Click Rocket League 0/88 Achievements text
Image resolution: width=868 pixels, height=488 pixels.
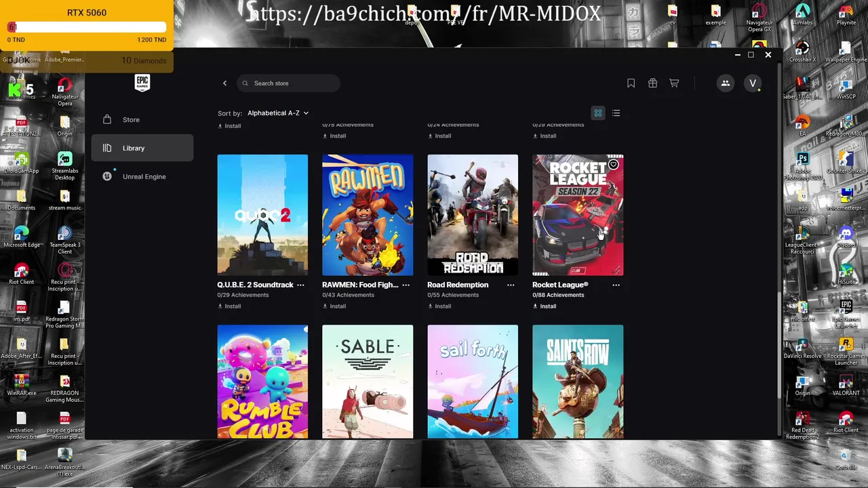pos(558,296)
